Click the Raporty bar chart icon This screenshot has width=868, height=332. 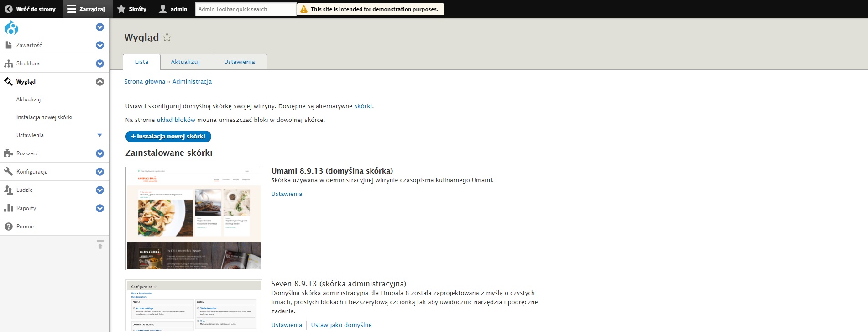(x=8, y=208)
